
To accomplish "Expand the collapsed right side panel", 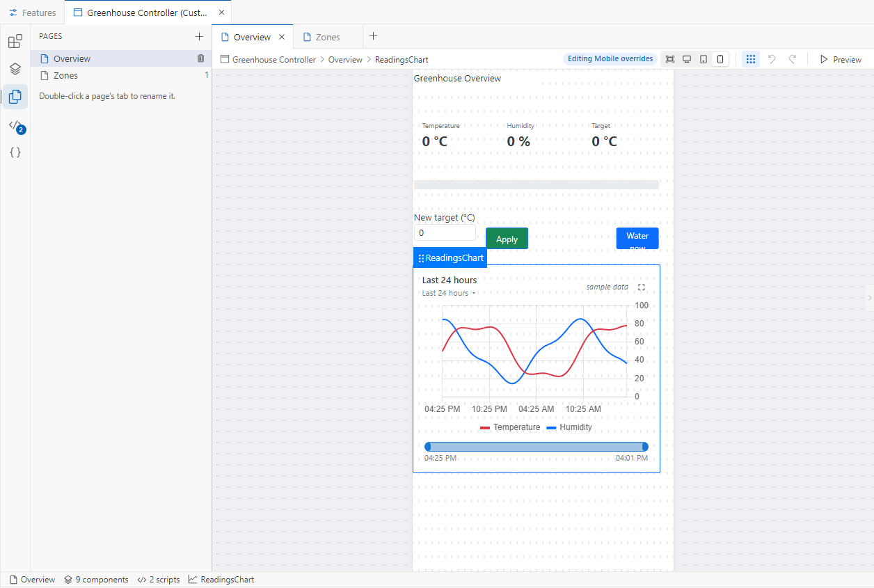I will pos(869,298).
